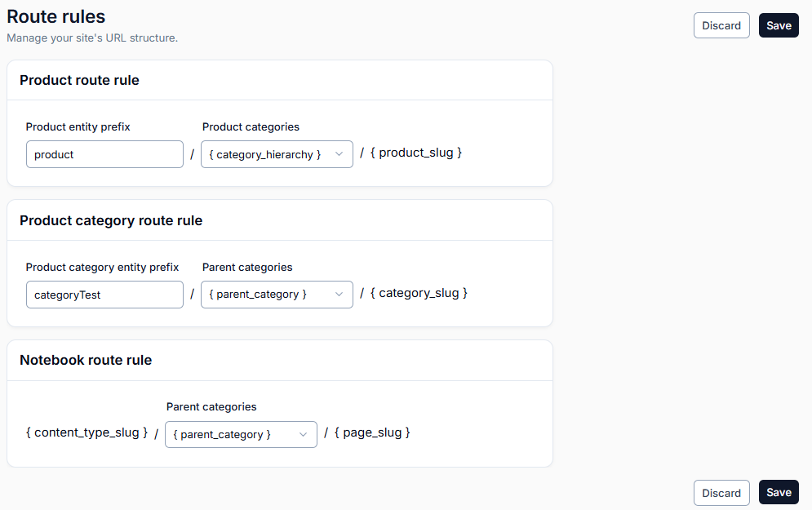The image size is (812, 510).
Task: Click the { content_type_slug } placeholder text
Action: (87, 432)
